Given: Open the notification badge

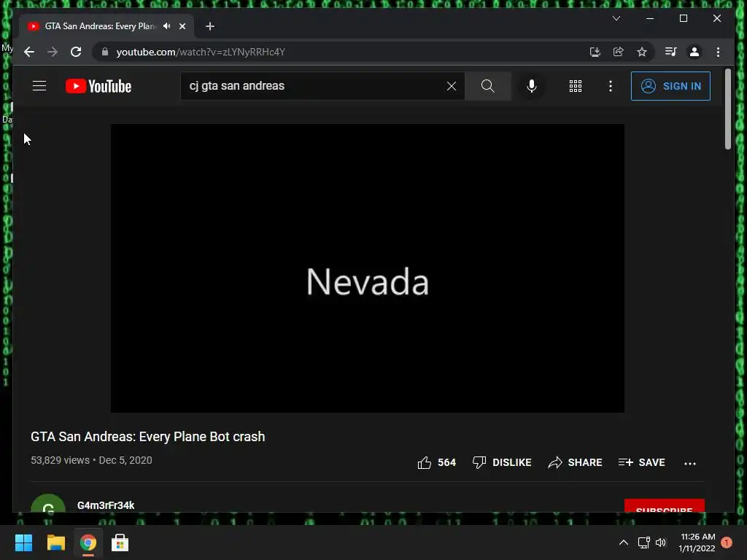Looking at the screenshot, I should (727, 542).
